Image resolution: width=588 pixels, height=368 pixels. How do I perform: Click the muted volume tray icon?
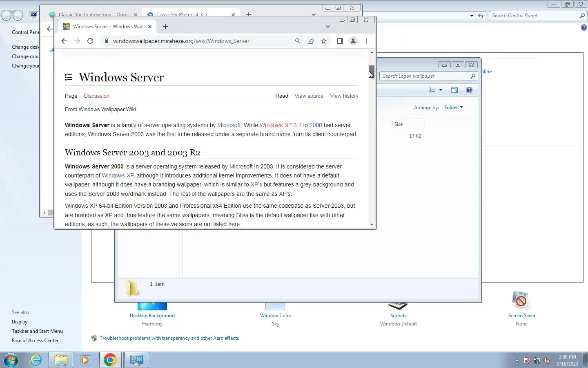(x=547, y=361)
